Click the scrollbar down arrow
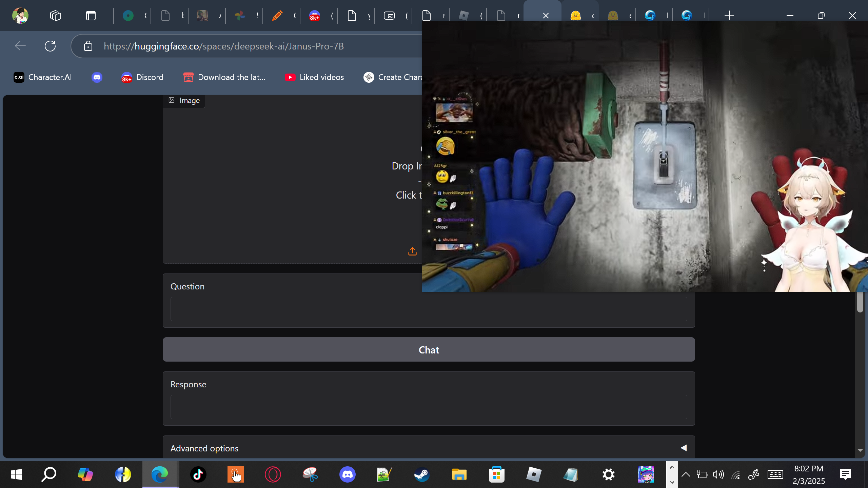Image resolution: width=868 pixels, height=488 pixels. [x=860, y=450]
